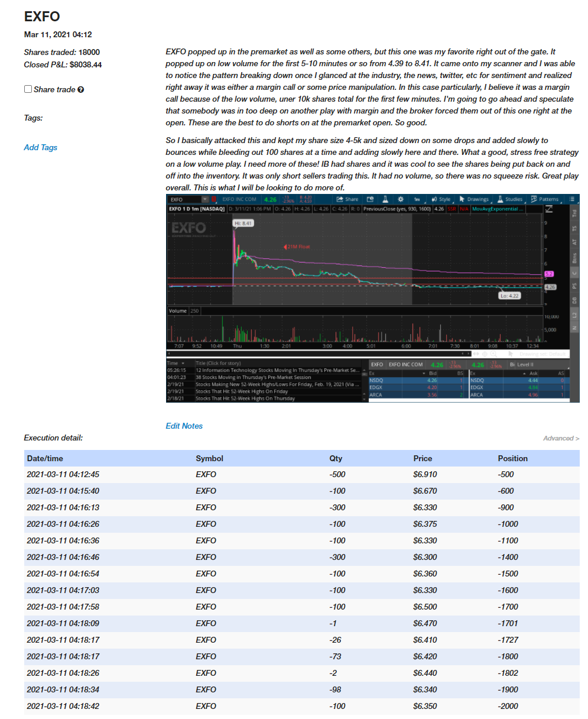Click the chart icon right of Share
Screen dimensions: 588x719
(369, 199)
